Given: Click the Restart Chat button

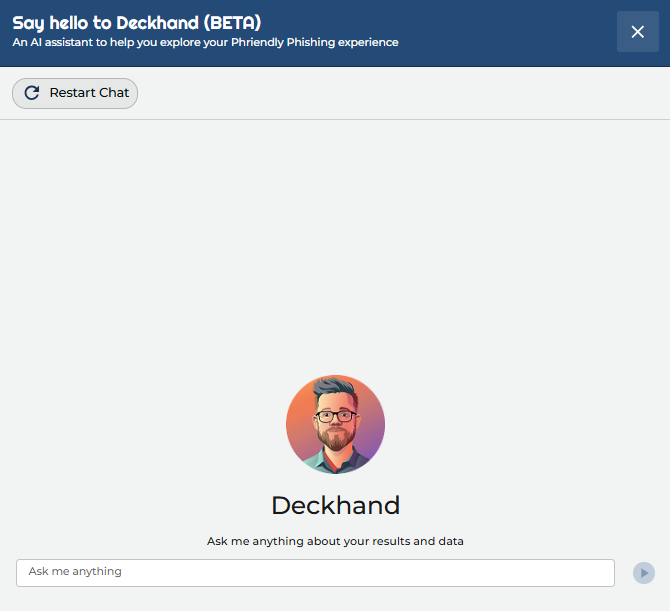Looking at the screenshot, I should coord(75,93).
